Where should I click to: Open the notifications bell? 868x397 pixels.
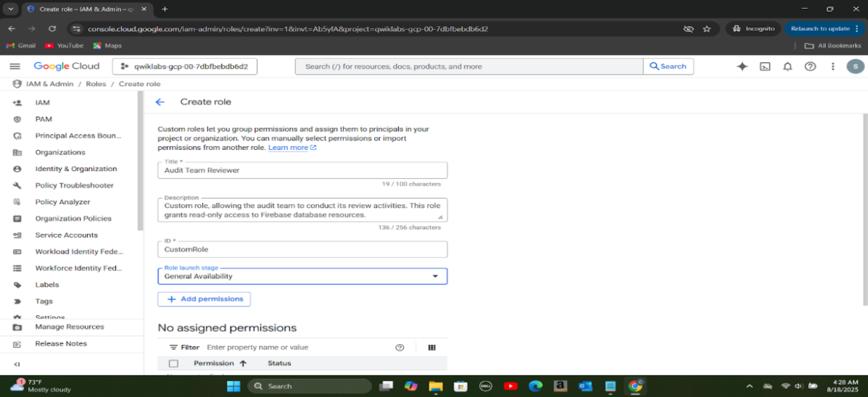point(788,67)
